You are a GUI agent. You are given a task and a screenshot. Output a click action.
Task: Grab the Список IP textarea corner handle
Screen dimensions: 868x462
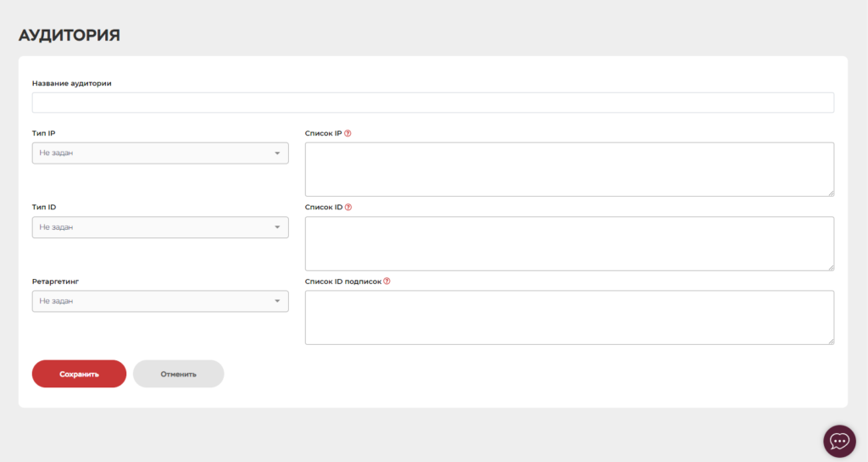click(831, 193)
